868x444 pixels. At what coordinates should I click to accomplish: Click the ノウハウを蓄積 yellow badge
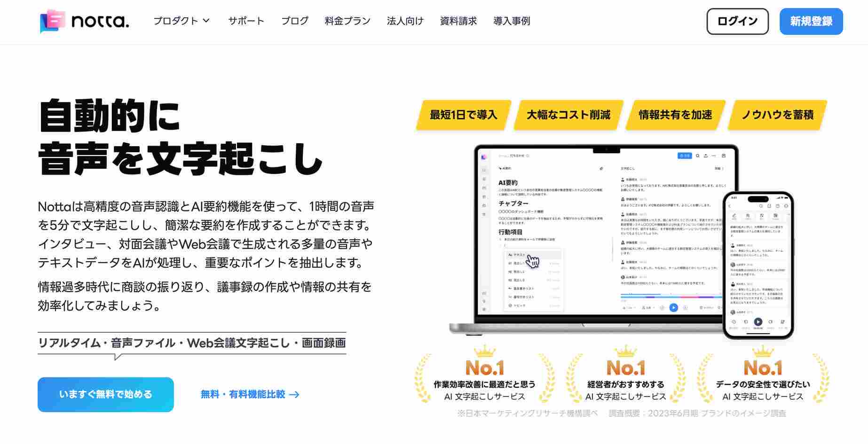pyautogui.click(x=777, y=115)
